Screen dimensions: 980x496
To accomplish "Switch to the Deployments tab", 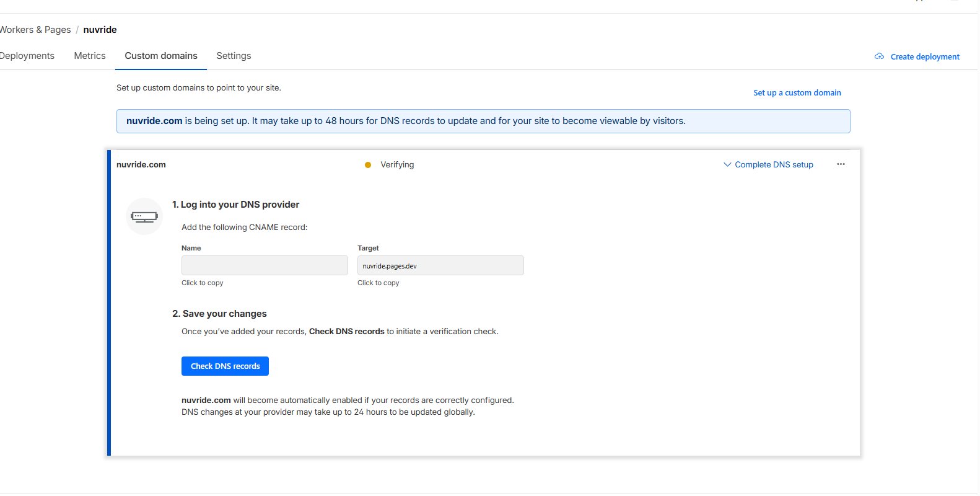I will click(x=27, y=56).
